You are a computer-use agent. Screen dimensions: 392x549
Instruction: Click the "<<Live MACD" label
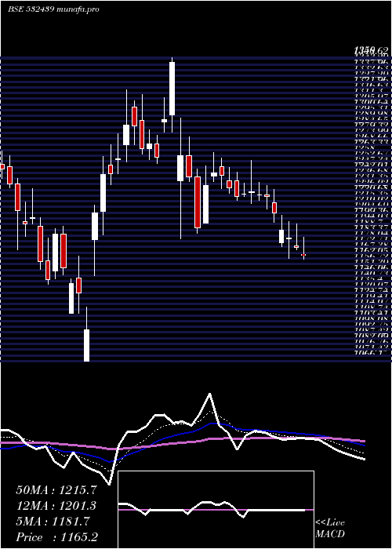pyautogui.click(x=330, y=529)
